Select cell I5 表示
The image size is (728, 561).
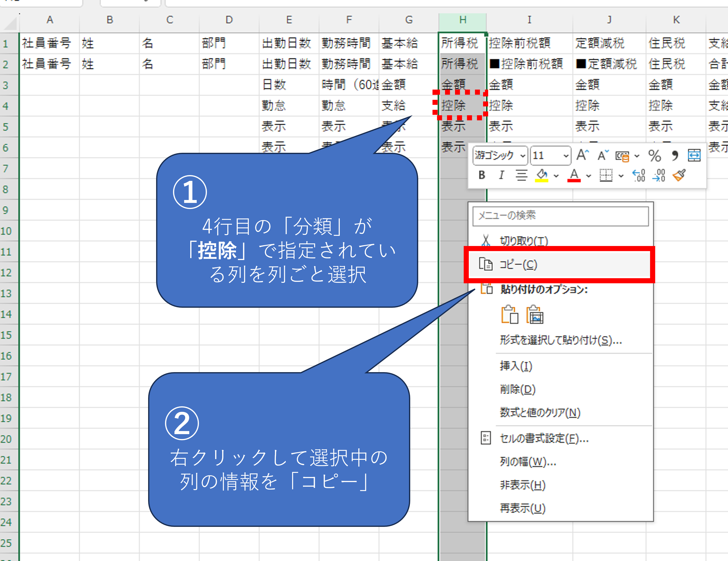[530, 126]
